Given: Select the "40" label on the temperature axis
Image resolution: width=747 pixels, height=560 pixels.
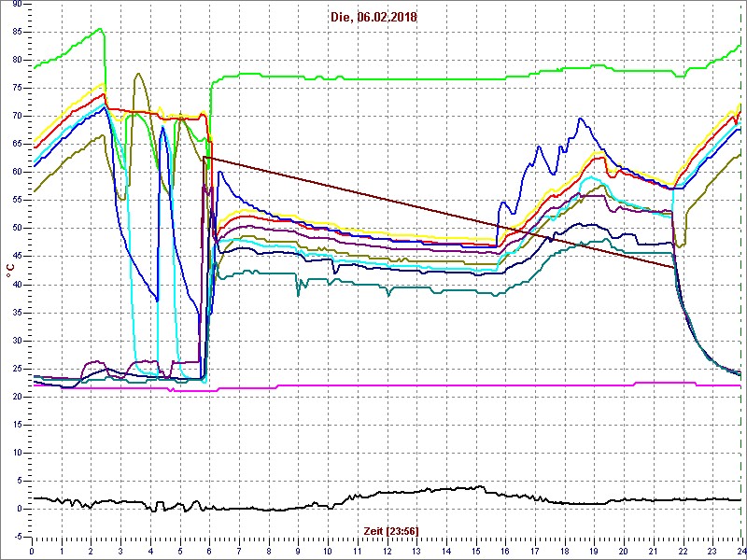Looking at the screenshot, I should pos(18,285).
